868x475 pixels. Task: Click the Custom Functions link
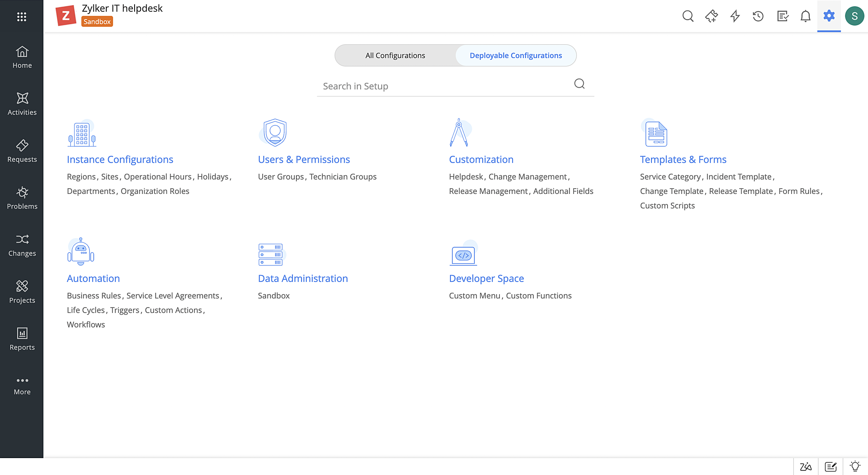pos(539,296)
